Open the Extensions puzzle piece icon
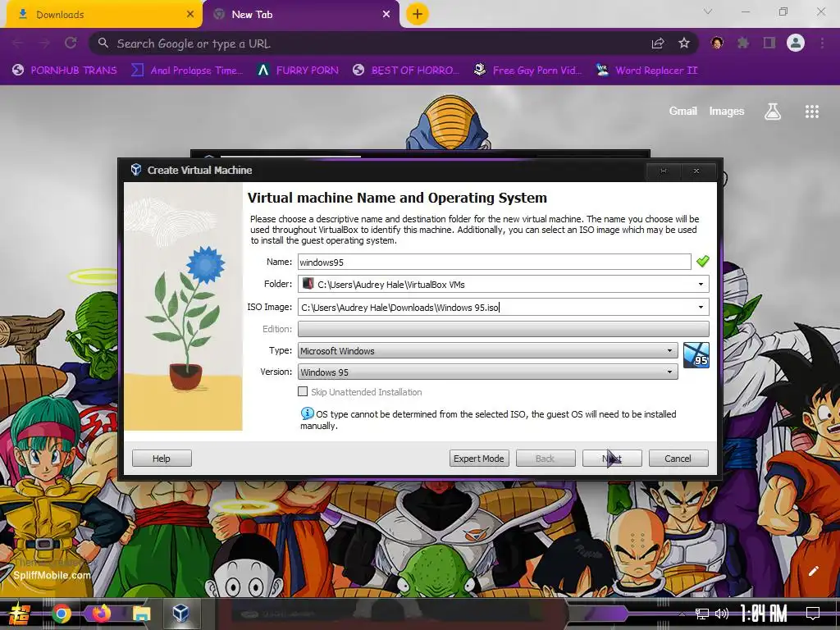This screenshot has height=630, width=840. tap(743, 43)
